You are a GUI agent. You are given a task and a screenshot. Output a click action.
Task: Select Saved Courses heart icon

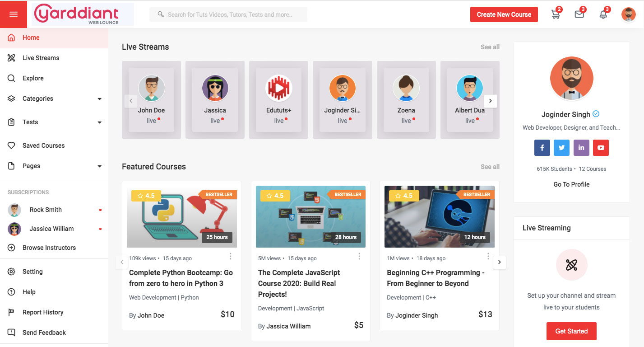click(x=11, y=145)
